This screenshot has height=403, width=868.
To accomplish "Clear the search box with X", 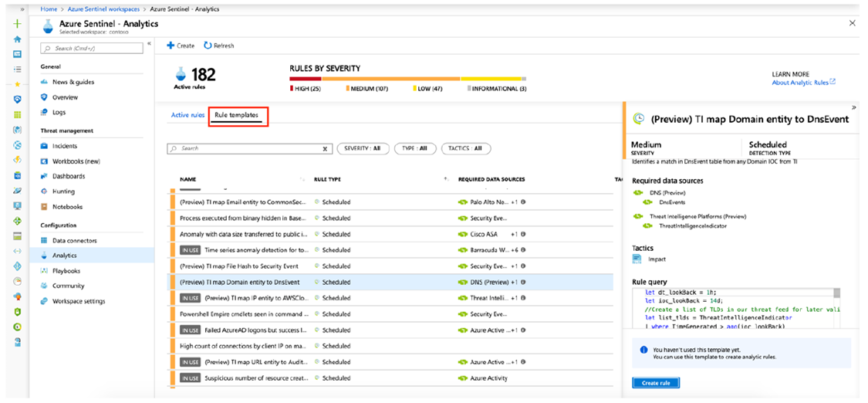I will coord(325,149).
